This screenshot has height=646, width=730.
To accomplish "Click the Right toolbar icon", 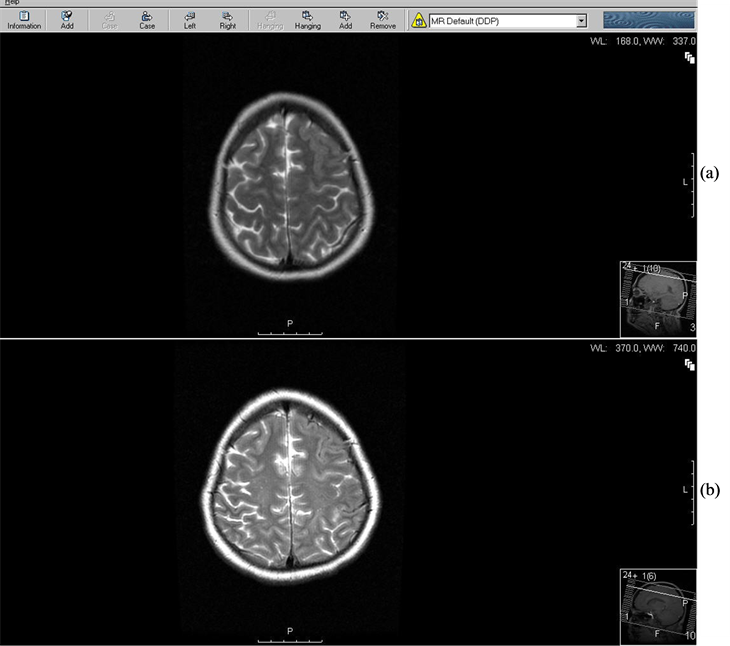I will [227, 19].
